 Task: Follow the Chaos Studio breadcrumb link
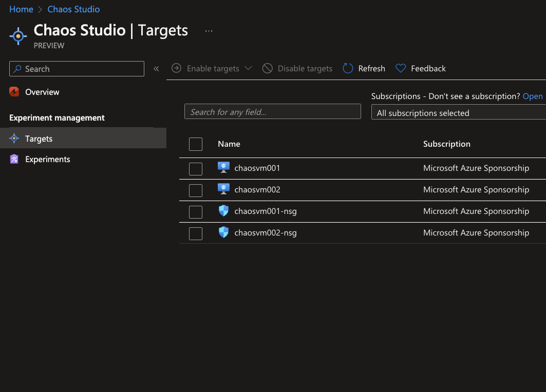click(x=73, y=9)
